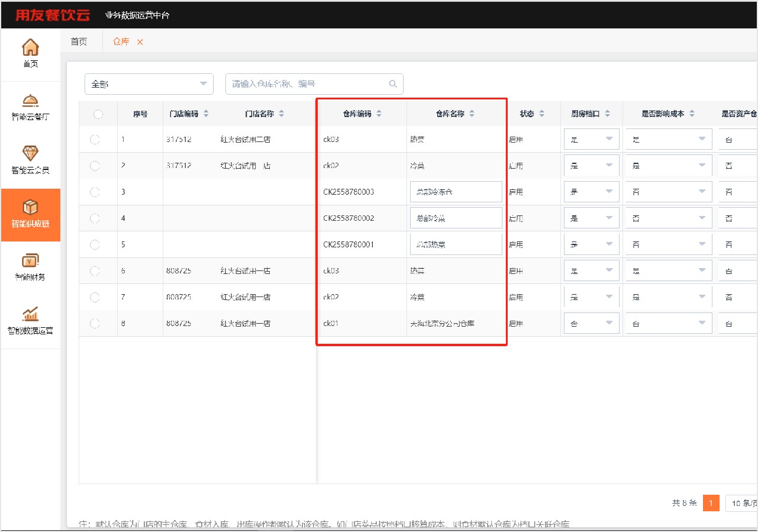The width and height of the screenshot is (758, 532).
Task: Open 智能云会员 diamond icon
Action: (30, 154)
